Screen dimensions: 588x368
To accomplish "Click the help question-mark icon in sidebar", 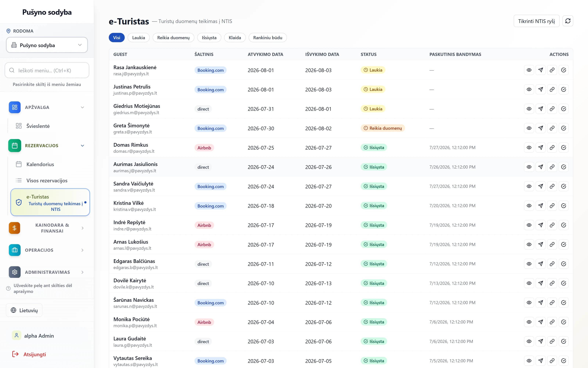I will tap(8, 288).
